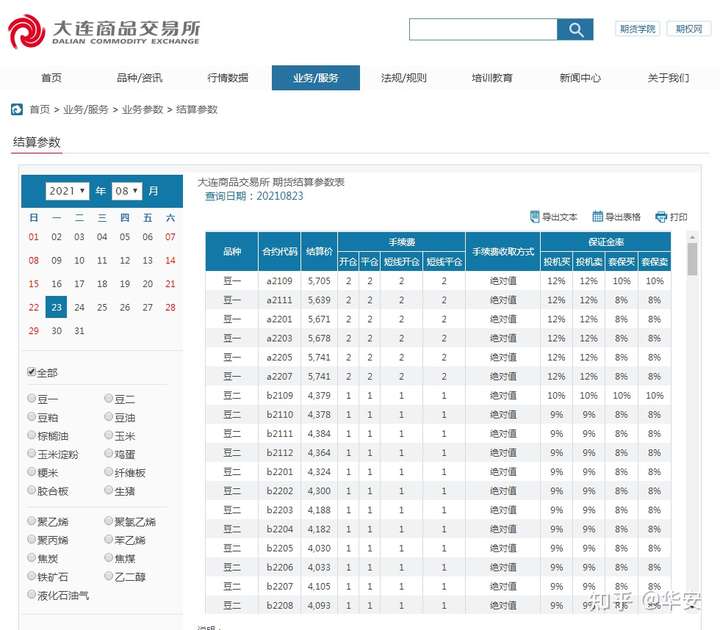The image size is (720, 630).
Task: Select the 铁矿石 radio button
Action: 31,576
